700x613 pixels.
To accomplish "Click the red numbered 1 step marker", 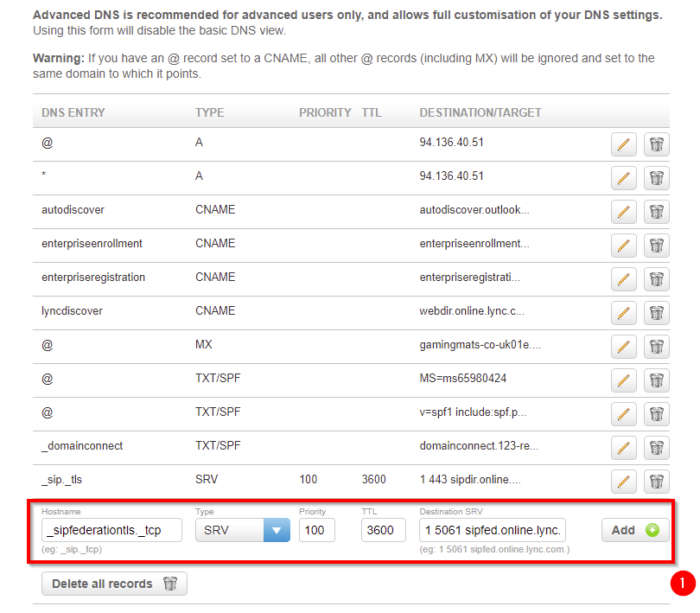I will [x=683, y=583].
